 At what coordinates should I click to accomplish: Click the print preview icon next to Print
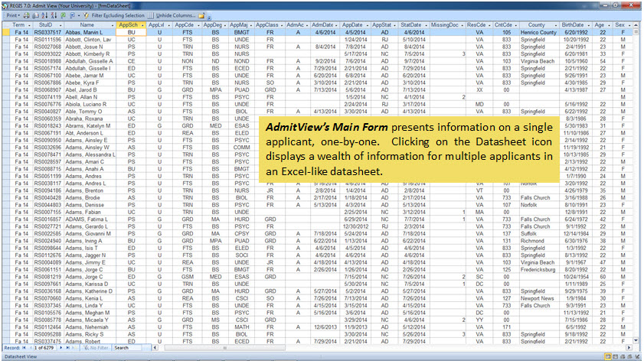point(26,15)
